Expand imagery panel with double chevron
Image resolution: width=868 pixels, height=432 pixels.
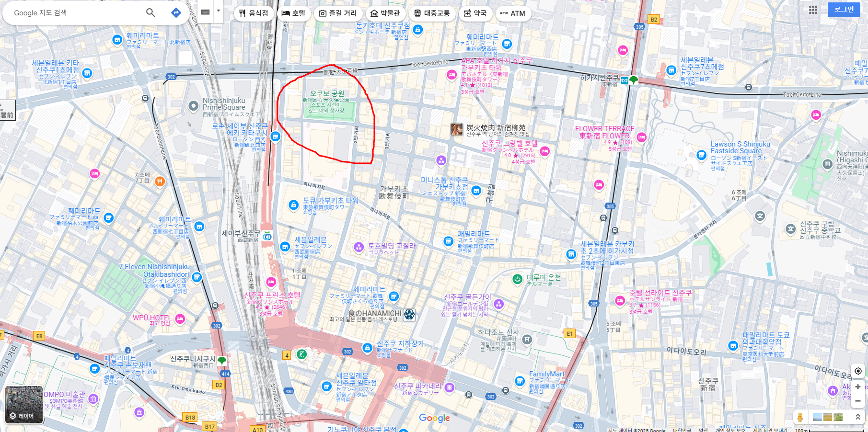857,417
